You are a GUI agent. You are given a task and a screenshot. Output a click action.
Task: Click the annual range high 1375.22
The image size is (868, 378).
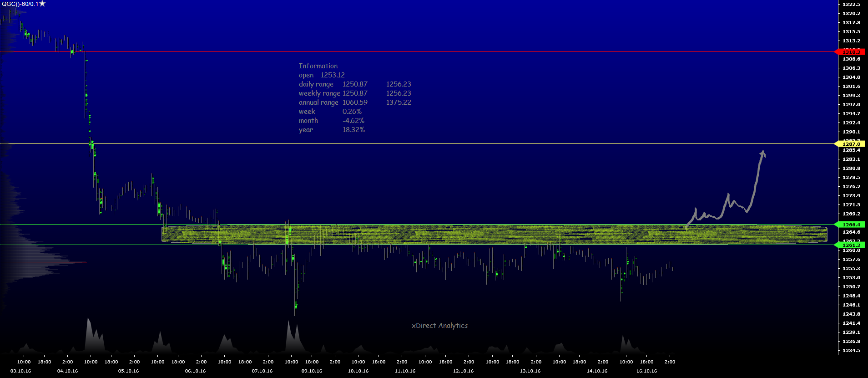(399, 102)
